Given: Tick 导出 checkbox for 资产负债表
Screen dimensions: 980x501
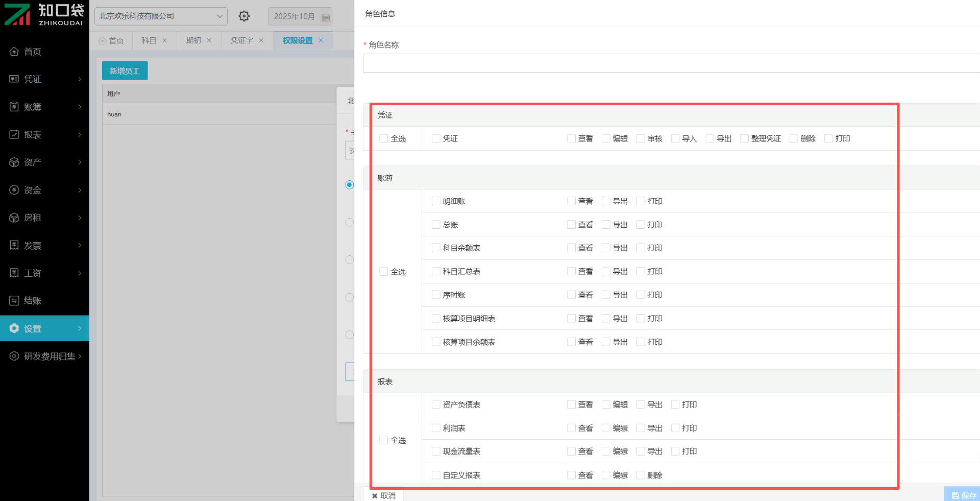Looking at the screenshot, I should coord(641,404).
